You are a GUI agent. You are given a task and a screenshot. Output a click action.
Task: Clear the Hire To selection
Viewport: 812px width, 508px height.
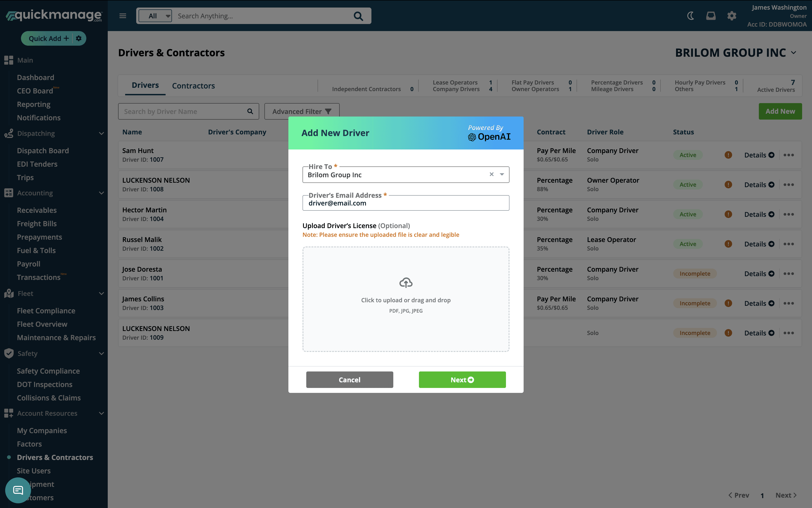coord(491,174)
